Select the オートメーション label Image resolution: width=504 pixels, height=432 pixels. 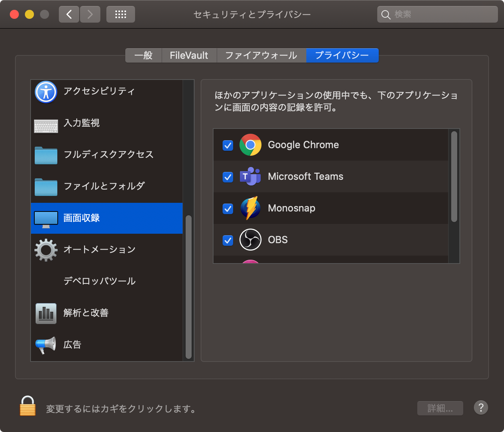click(100, 250)
